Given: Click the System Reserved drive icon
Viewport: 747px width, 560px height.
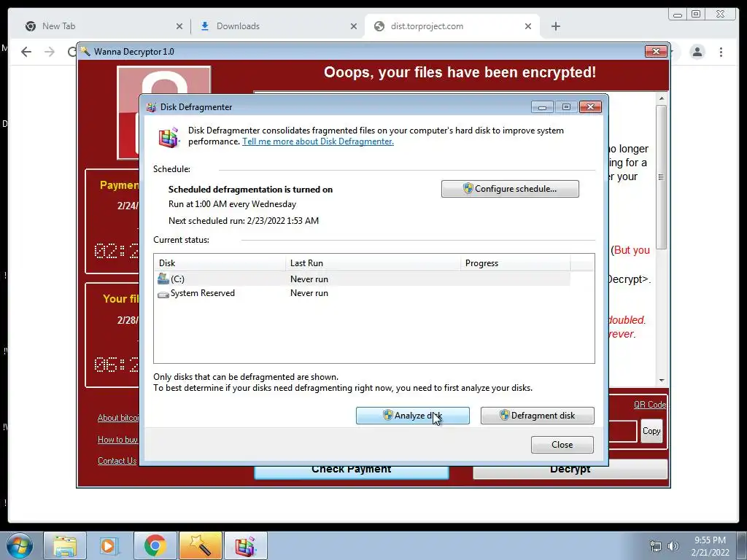Looking at the screenshot, I should pyautogui.click(x=163, y=295).
